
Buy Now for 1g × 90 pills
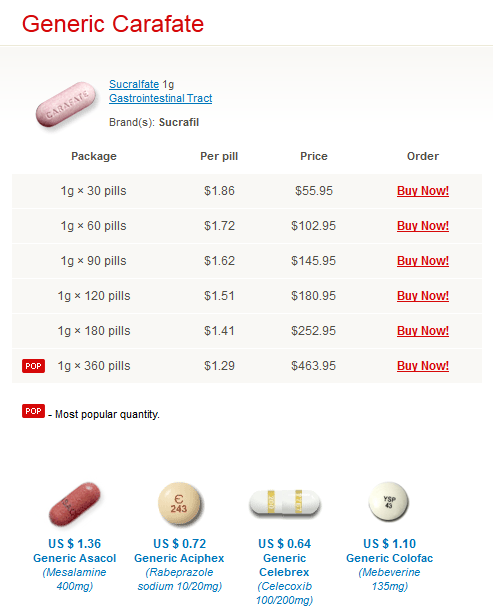(423, 261)
